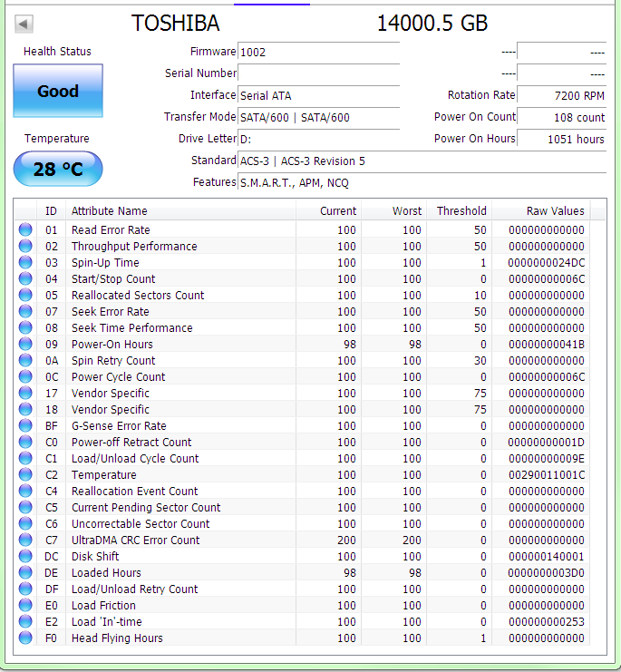Click the Drive Letter field D:
Image resolution: width=621 pixels, height=672 pixels.
(318, 140)
